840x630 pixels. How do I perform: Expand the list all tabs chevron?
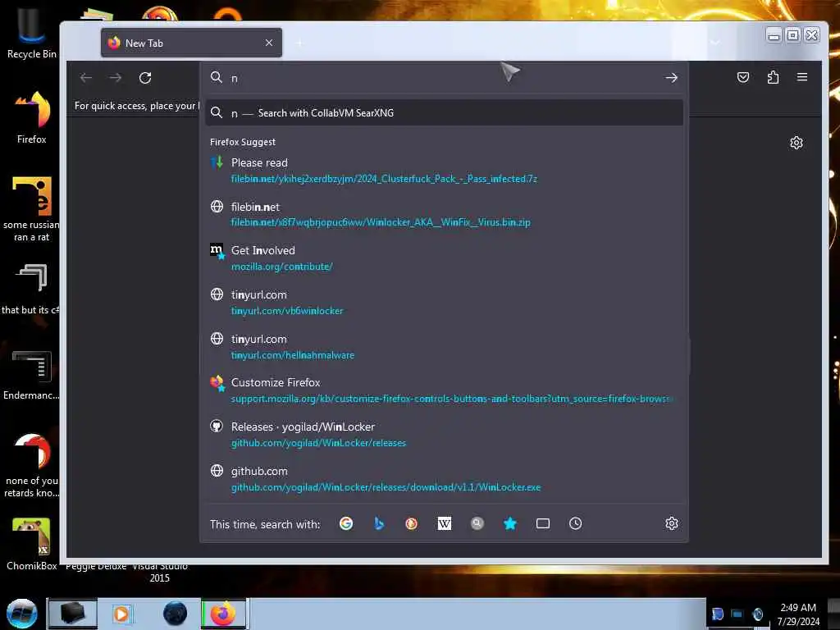(715, 43)
